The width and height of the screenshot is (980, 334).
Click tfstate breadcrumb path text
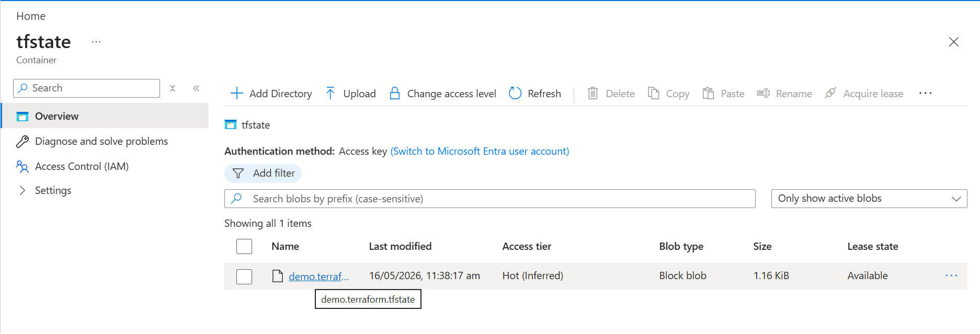(x=256, y=125)
